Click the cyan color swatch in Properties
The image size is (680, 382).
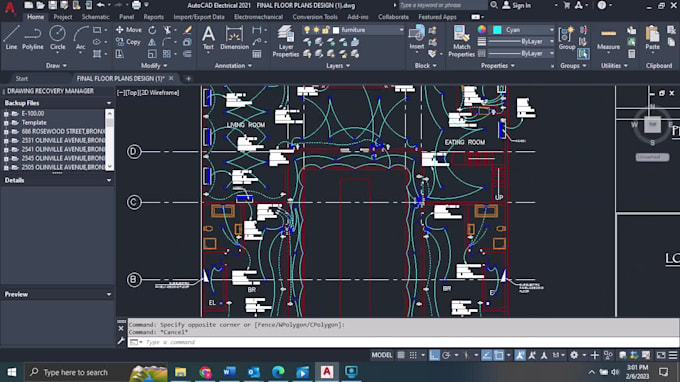497,30
